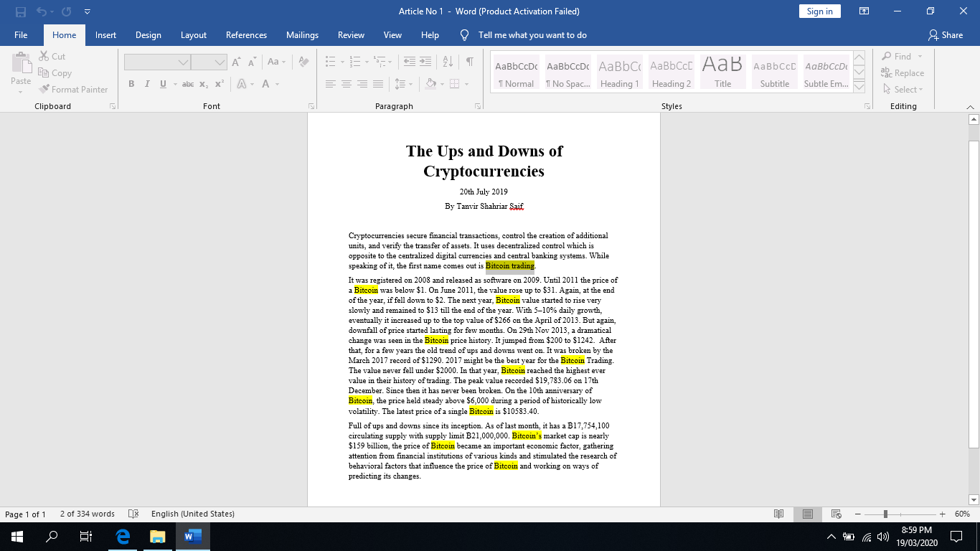980x551 pixels.
Task: Click the Center alignment icon
Action: pos(346,84)
